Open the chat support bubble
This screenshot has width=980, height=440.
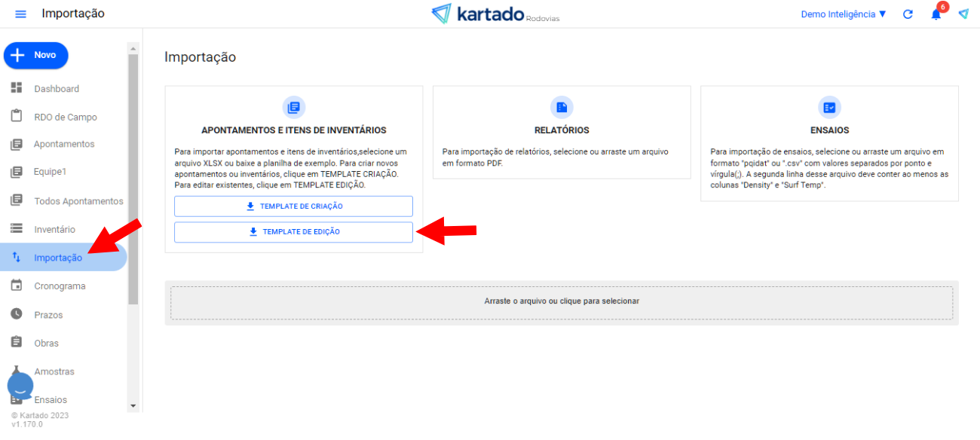click(x=20, y=387)
